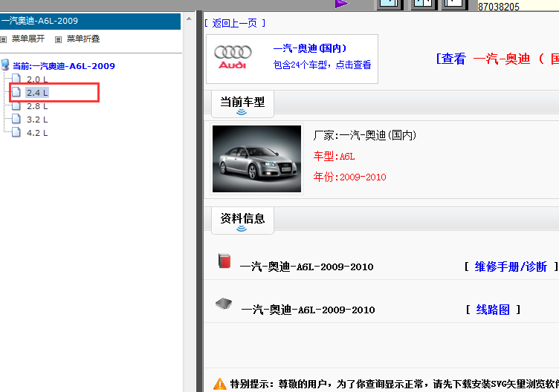
Task: Click the scroll-up arrow of left panel
Action: point(190,19)
